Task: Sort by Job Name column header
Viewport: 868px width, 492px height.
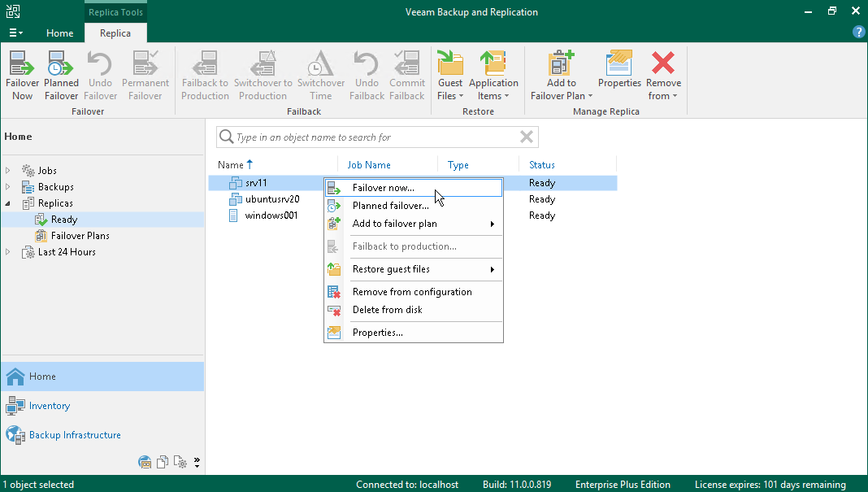Action: pos(369,164)
